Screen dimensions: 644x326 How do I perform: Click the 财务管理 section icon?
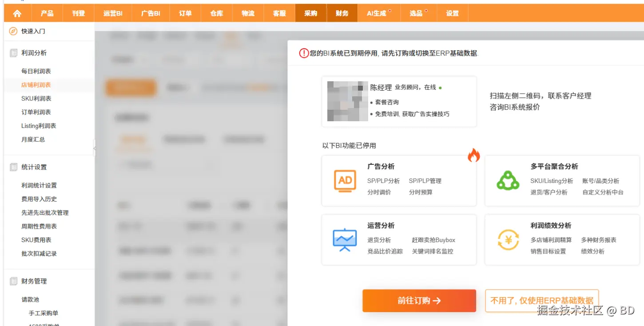13,281
